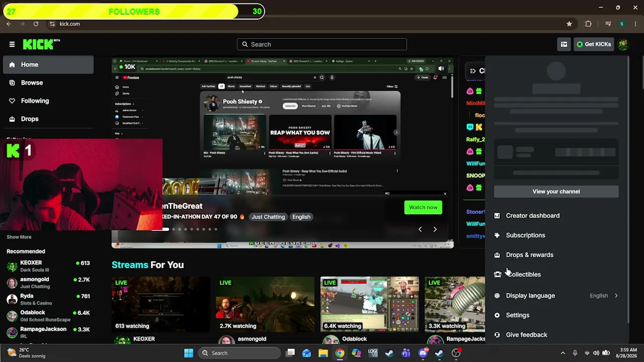Select Give feedback menu entry

point(556,335)
